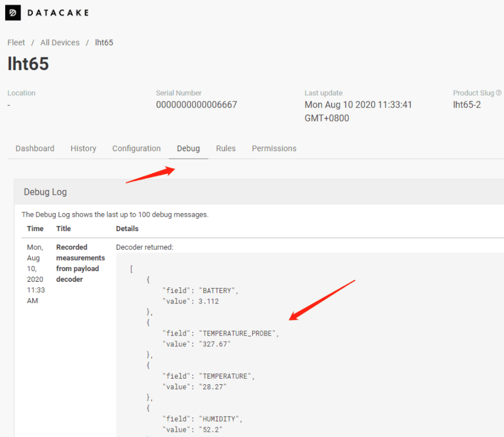The height and width of the screenshot is (437, 504).
Task: Click the debug messages description text
Action: (115, 215)
